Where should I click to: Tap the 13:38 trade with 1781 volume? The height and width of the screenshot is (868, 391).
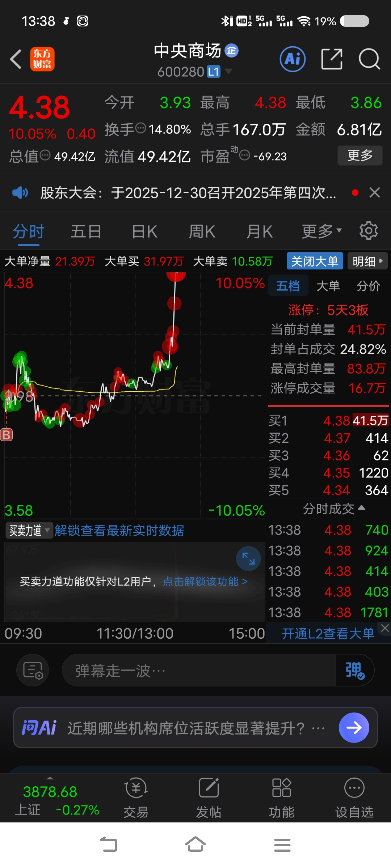328,612
